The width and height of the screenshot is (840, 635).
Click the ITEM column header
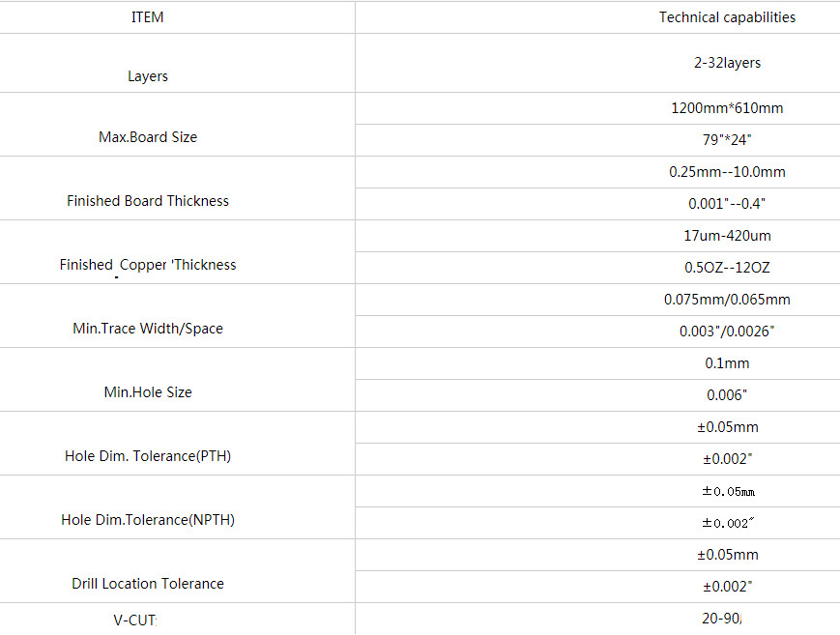tap(147, 17)
